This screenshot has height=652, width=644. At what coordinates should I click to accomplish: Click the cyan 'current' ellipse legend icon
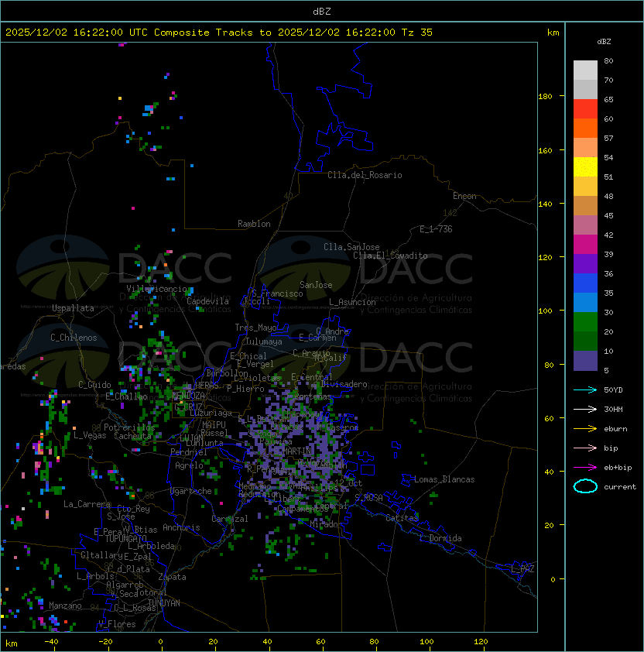tap(585, 486)
